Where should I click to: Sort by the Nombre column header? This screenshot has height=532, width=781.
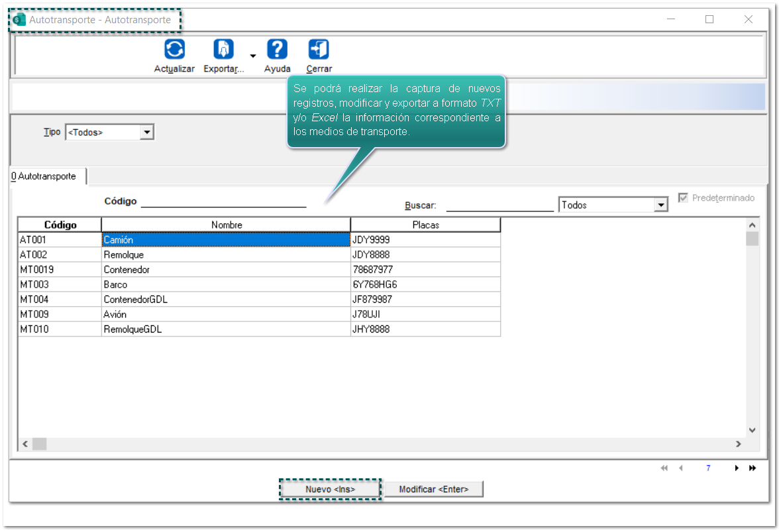[x=226, y=225]
